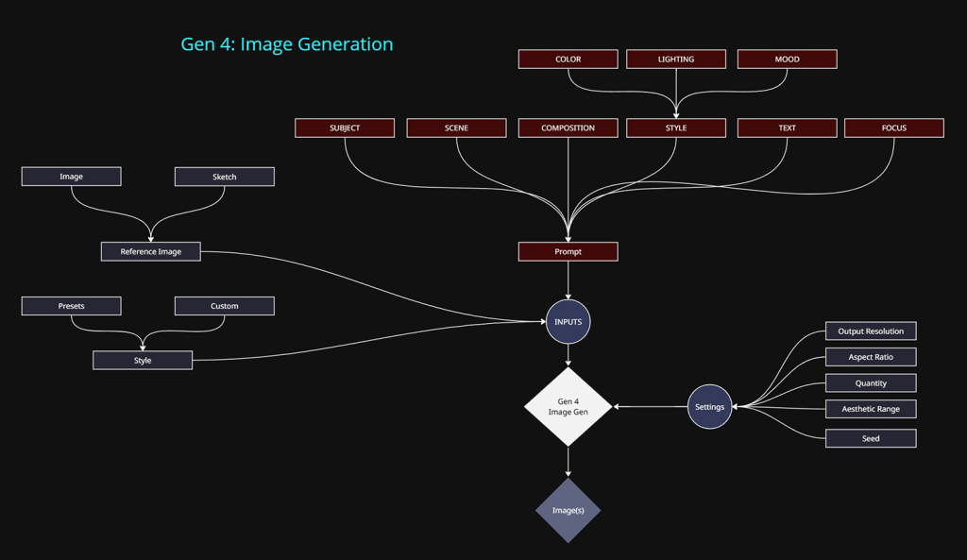The height and width of the screenshot is (560, 967).
Task: Select the STYLE prompt node
Action: click(675, 128)
